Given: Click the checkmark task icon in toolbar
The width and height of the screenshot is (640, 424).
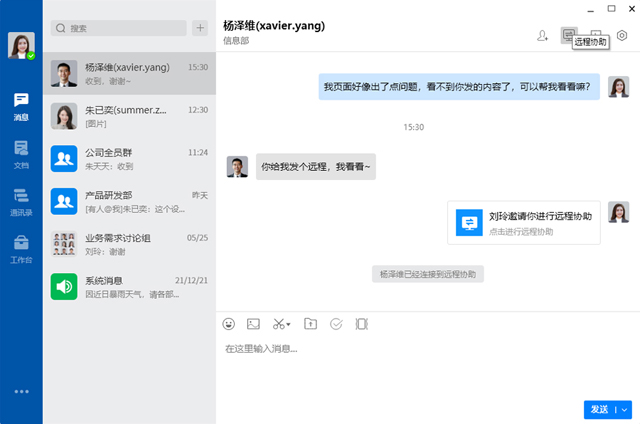Looking at the screenshot, I should [x=336, y=323].
